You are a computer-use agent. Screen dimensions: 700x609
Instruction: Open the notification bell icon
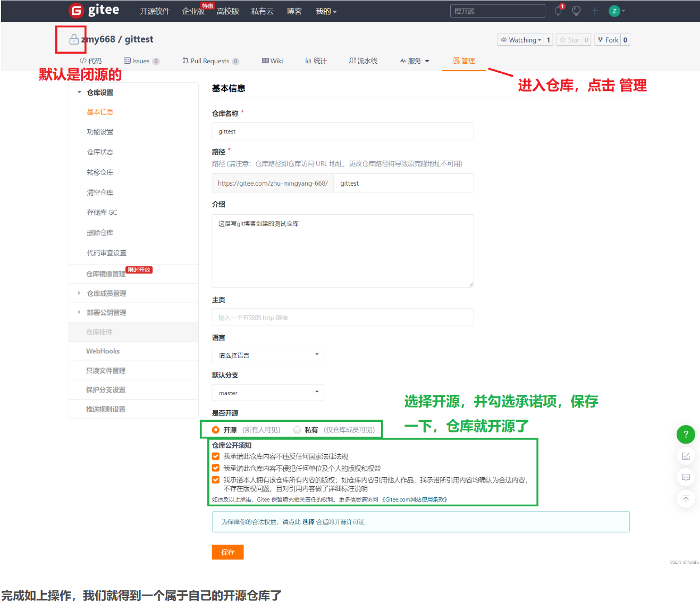(x=558, y=11)
